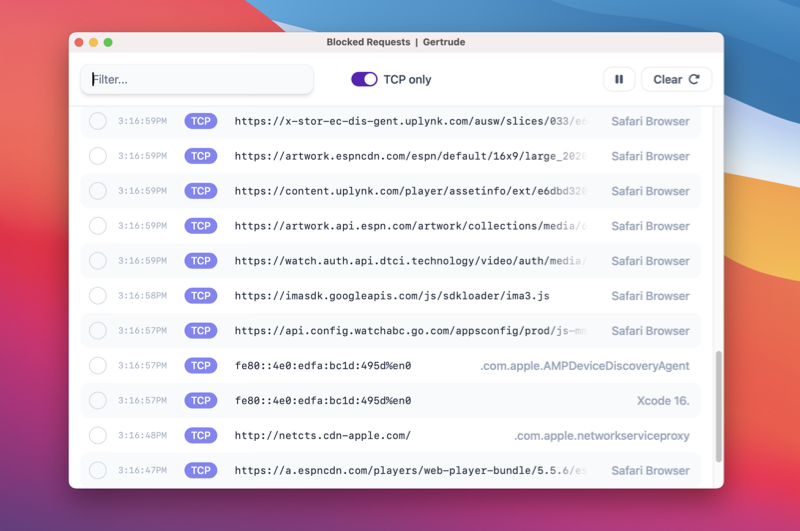The height and width of the screenshot is (531, 800).
Task: Click the imasdk.googleapis.com sdkloader URL
Action: (392, 296)
